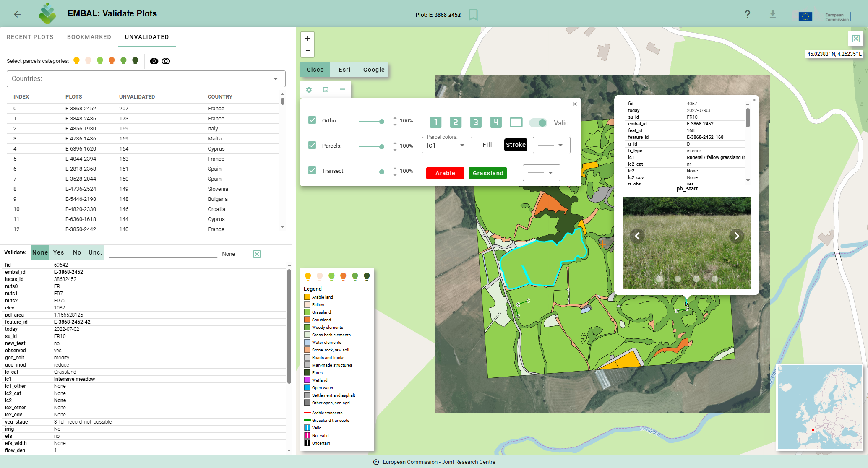Open the transect line style dropdown
This screenshot has width=868, height=468.
pos(541,173)
